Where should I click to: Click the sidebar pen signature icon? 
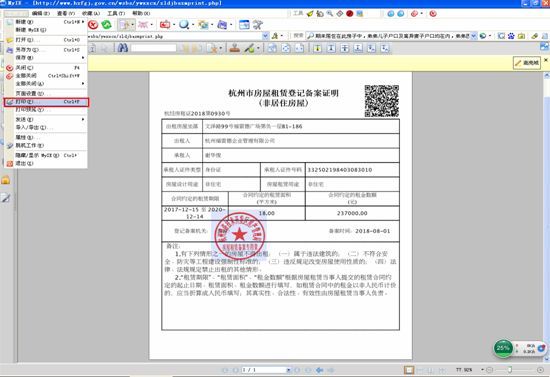point(6,198)
